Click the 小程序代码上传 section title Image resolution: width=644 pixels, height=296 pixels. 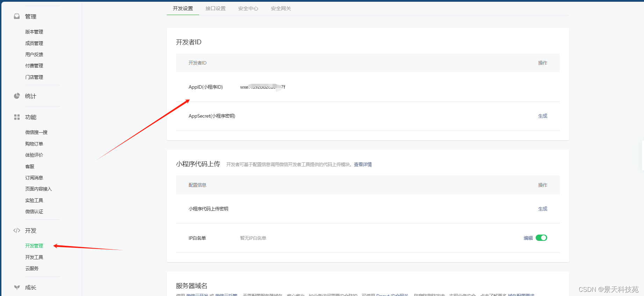coord(198,164)
